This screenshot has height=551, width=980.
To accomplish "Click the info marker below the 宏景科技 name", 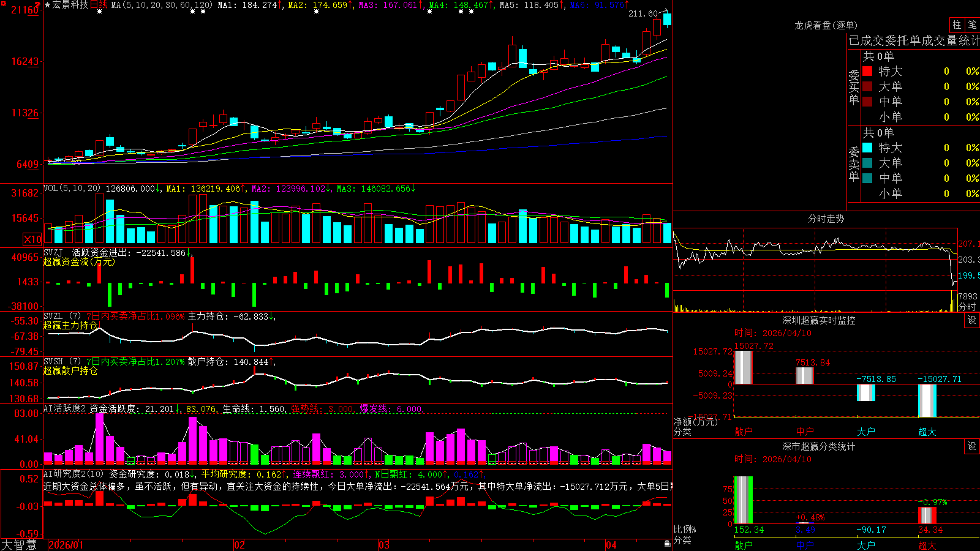I will (99, 12).
